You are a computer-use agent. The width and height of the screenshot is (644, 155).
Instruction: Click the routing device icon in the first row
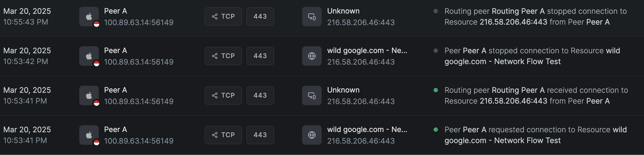[x=312, y=17]
